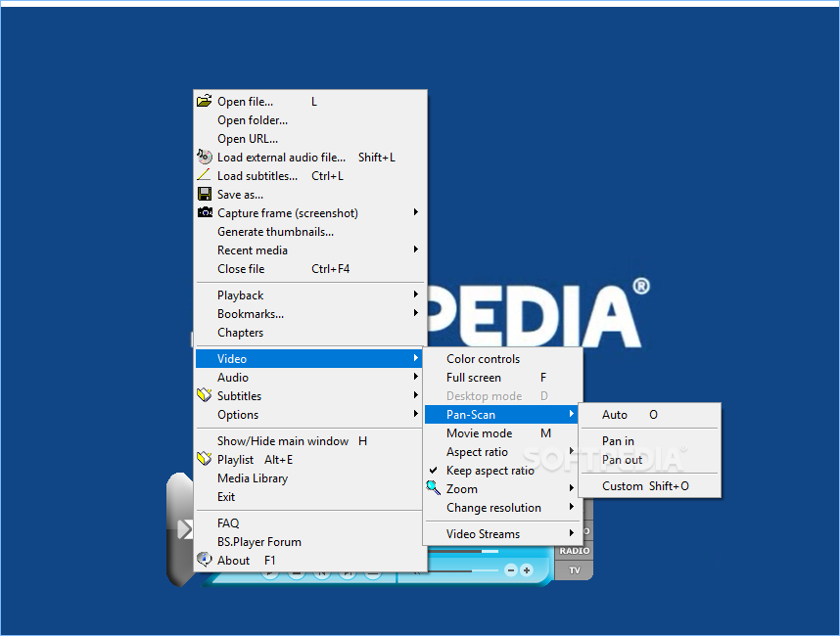
Task: Select Exit from the context menu
Action: pos(309,497)
